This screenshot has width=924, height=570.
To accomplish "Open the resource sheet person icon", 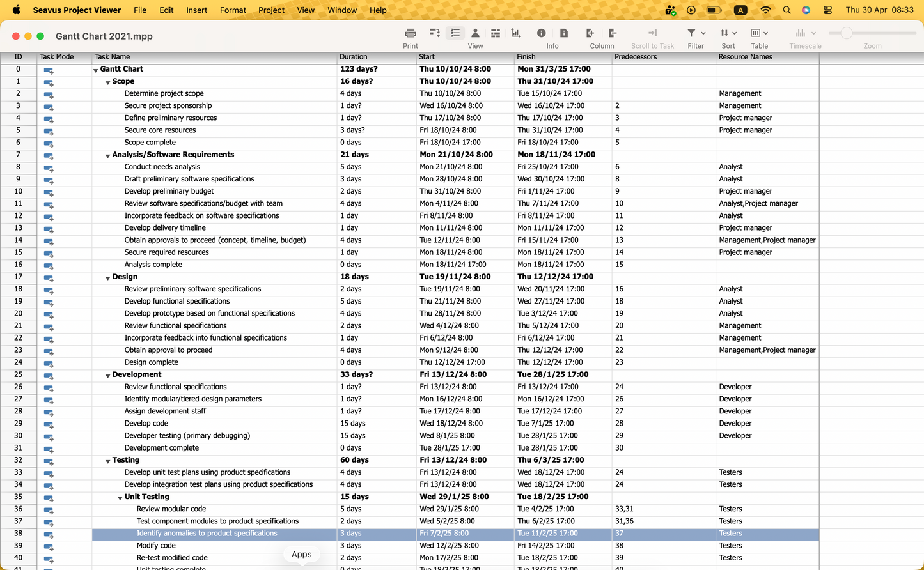I will 475,33.
